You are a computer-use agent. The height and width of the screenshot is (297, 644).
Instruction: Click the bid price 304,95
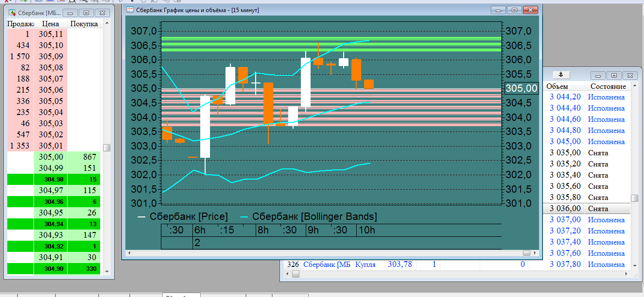tap(51, 213)
